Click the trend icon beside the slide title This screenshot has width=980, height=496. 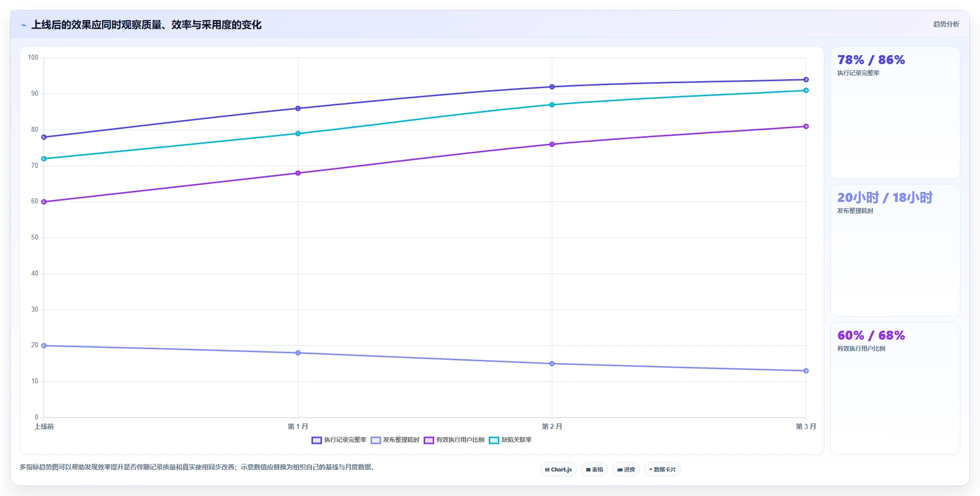[x=24, y=25]
